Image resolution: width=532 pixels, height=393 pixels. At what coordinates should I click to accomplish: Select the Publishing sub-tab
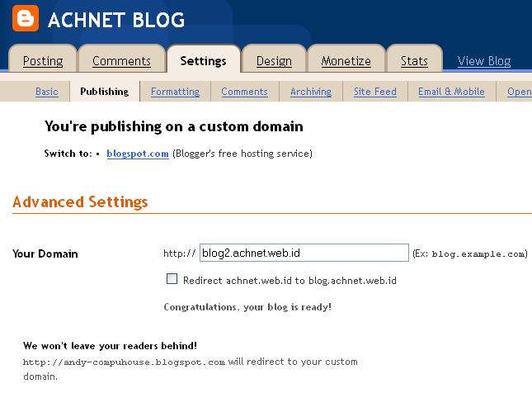[105, 92]
